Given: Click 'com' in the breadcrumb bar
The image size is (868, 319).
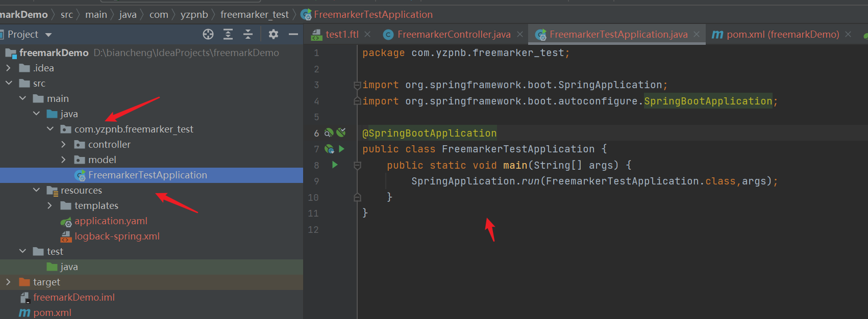Looking at the screenshot, I should click(x=159, y=14).
